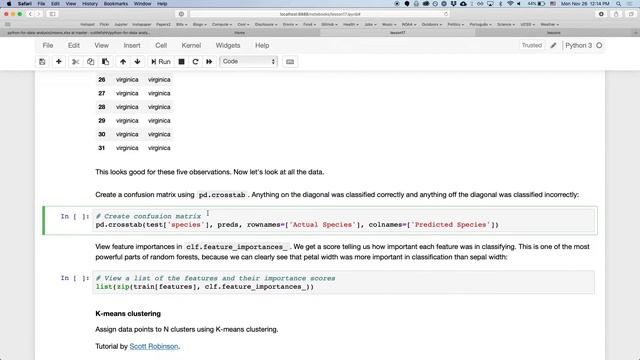Click the battery status icon
640x360 pixels.
[x=541, y=4]
